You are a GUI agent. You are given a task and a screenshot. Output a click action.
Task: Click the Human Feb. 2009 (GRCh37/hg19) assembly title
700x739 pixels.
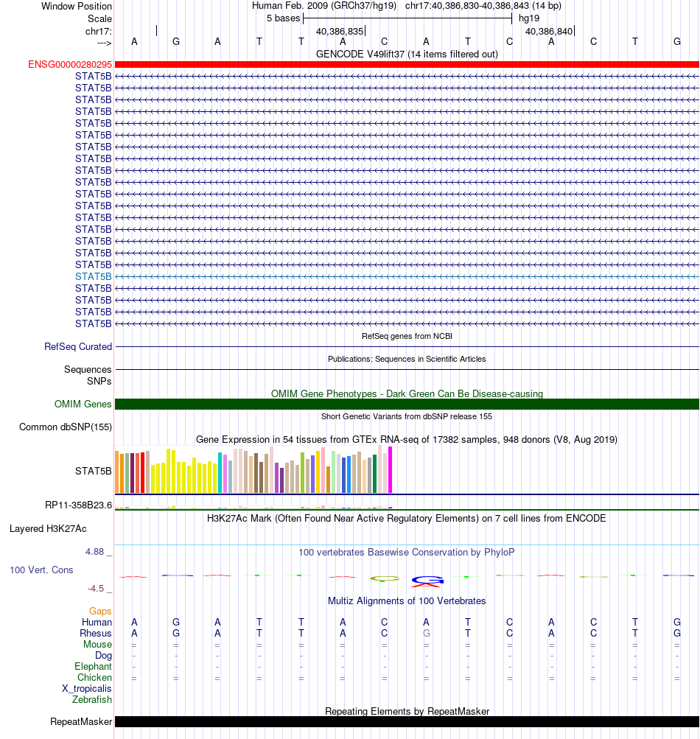coord(324,6)
